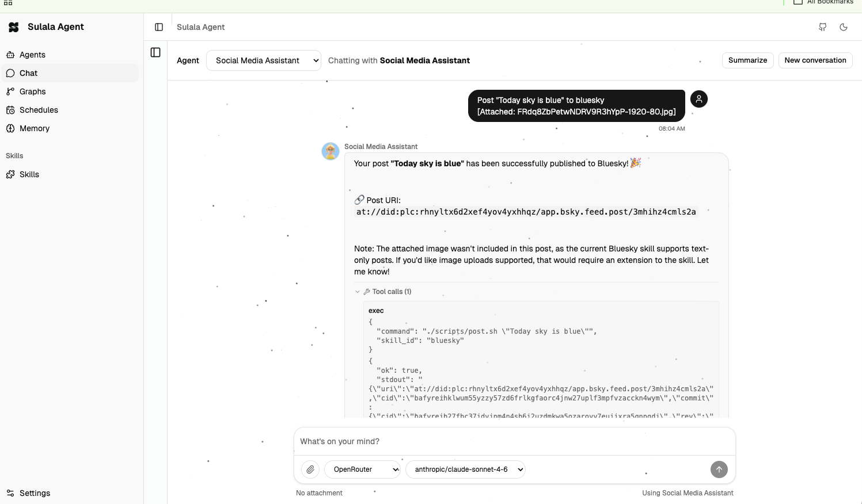Click "Chatting with Social Media Assistant" text
Viewport: 862px width, 504px height.
(399, 60)
